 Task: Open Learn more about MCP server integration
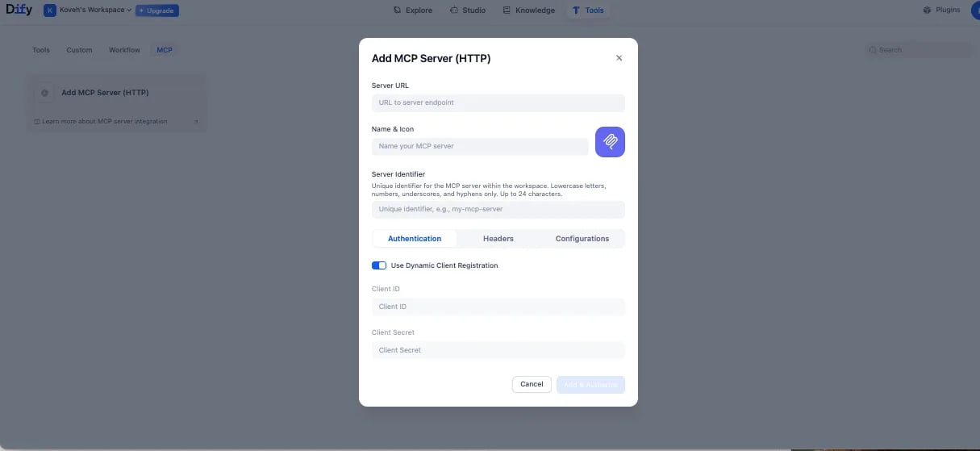point(105,122)
